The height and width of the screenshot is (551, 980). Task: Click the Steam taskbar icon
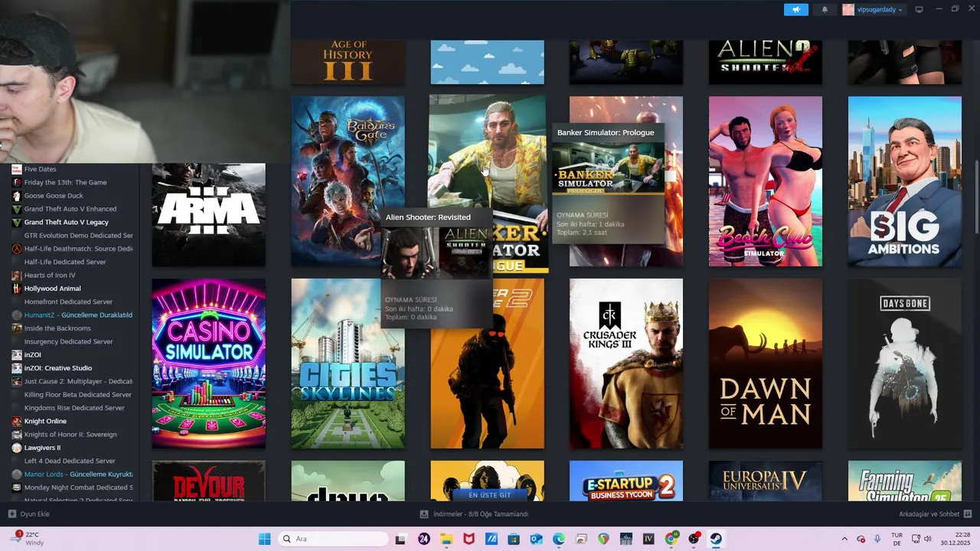717,539
